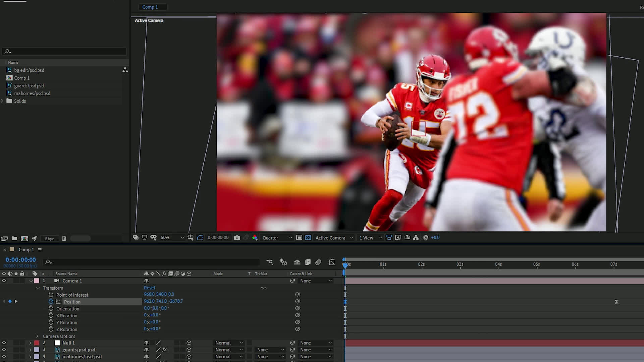The width and height of the screenshot is (644, 362).
Task: Enable Frame Blending icon in timeline
Action: pos(308,262)
